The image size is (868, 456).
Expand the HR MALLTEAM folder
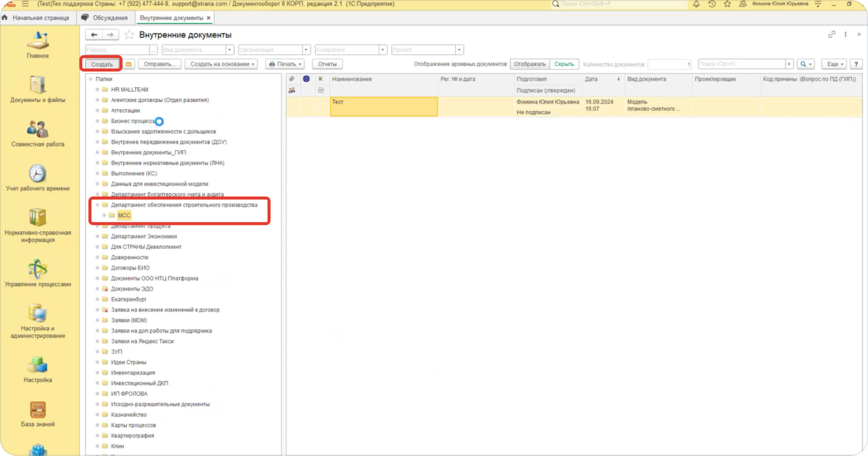(x=97, y=89)
